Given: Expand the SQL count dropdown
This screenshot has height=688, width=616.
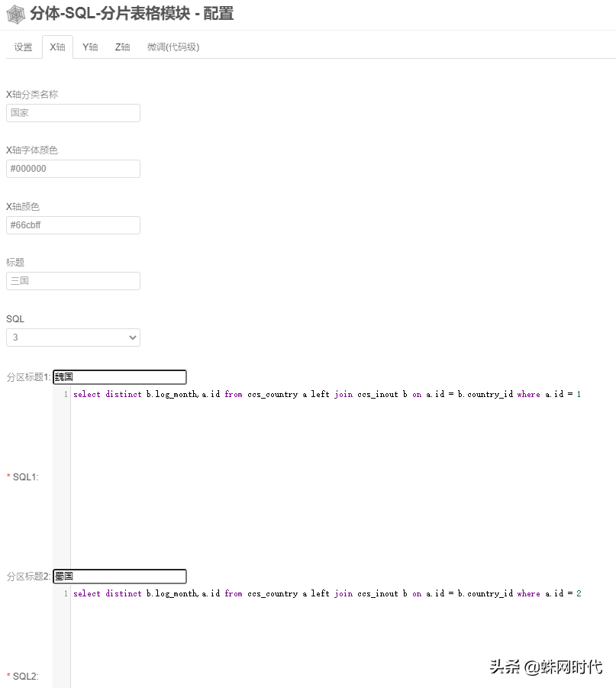Looking at the screenshot, I should [73, 338].
